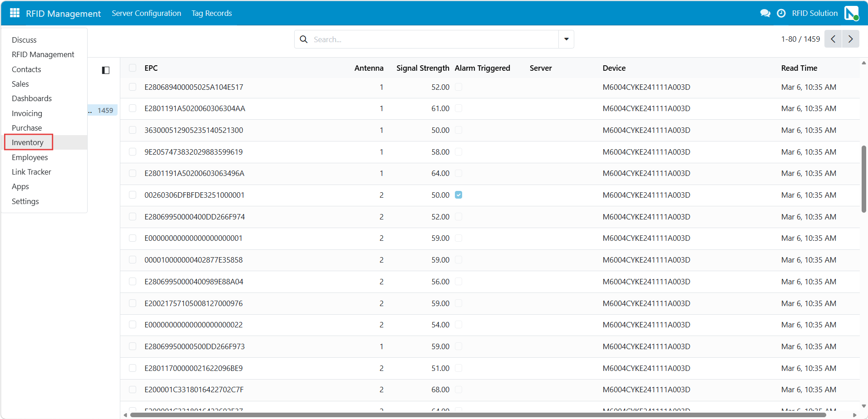Image resolution: width=868 pixels, height=419 pixels.
Task: Go to next page of records
Action: [x=850, y=39]
